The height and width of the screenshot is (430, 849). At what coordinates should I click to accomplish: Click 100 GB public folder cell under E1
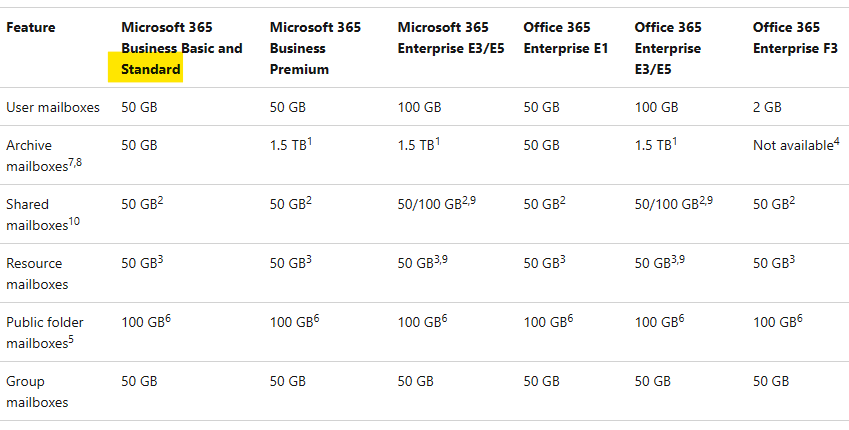[x=548, y=321]
